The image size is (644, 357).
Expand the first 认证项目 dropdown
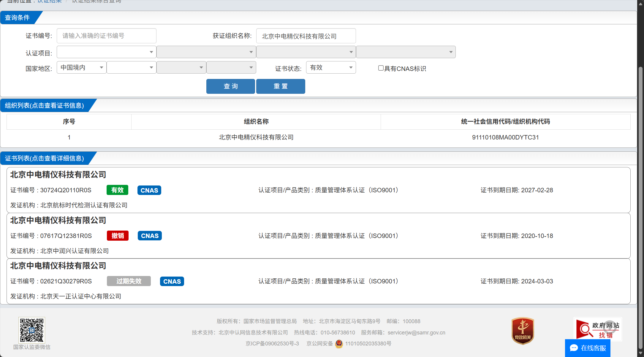(106, 52)
